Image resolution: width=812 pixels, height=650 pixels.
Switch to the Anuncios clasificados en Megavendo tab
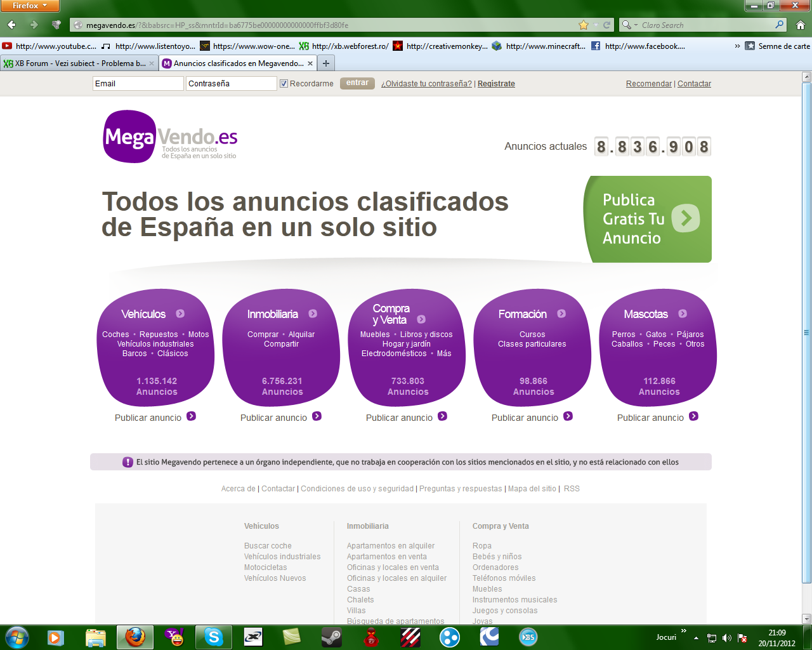pyautogui.click(x=238, y=63)
